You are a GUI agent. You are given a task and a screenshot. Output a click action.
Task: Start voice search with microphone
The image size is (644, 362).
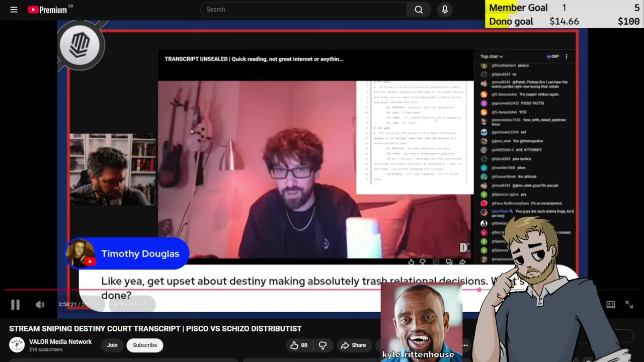(445, 10)
